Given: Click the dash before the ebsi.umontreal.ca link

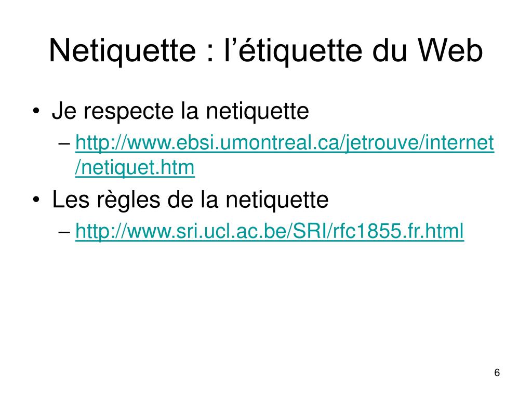Looking at the screenshot, I should (64, 144).
